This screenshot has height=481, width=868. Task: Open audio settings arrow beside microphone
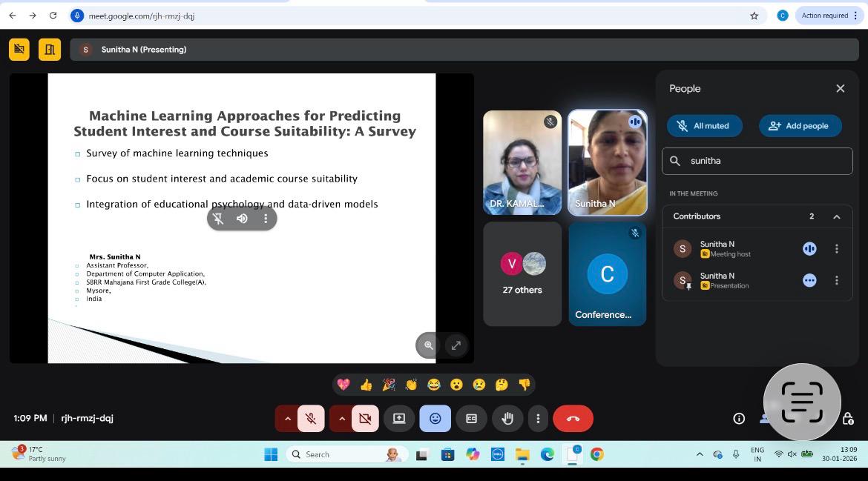(x=287, y=419)
